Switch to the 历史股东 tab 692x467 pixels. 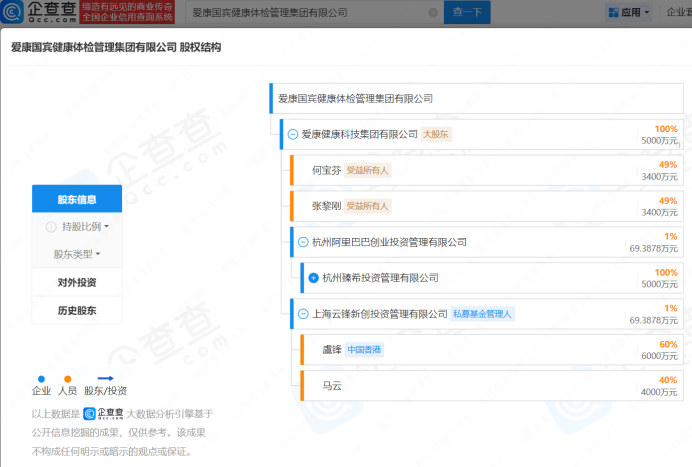77,311
